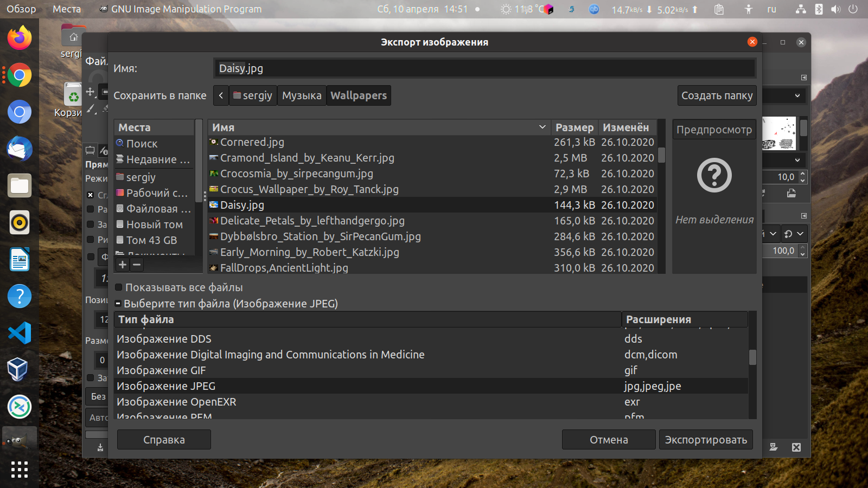This screenshot has width=868, height=488.
Task: Configure GIMP brushes dock tab menu
Action: click(x=804, y=78)
